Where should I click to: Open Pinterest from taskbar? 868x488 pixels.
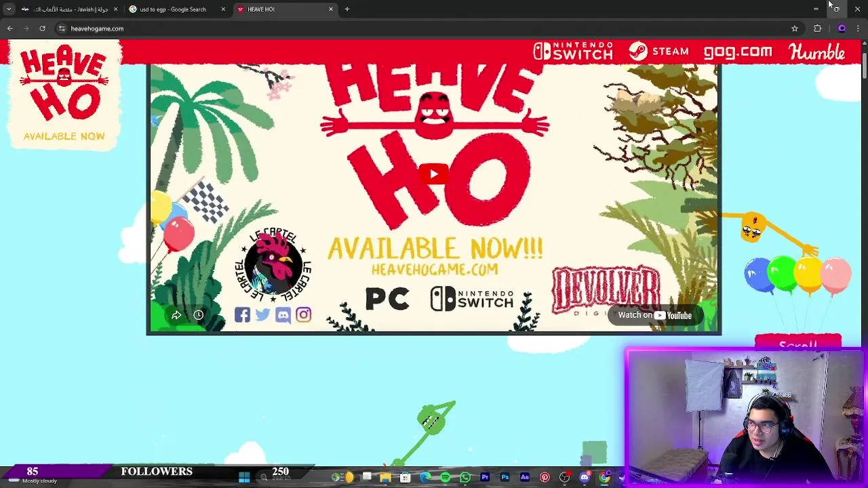pos(545,478)
